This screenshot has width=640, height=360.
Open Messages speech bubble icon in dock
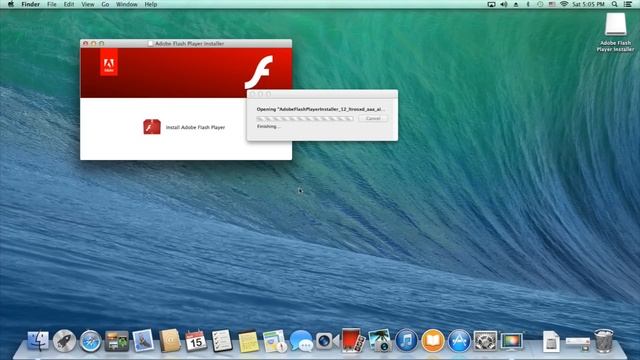click(301, 341)
